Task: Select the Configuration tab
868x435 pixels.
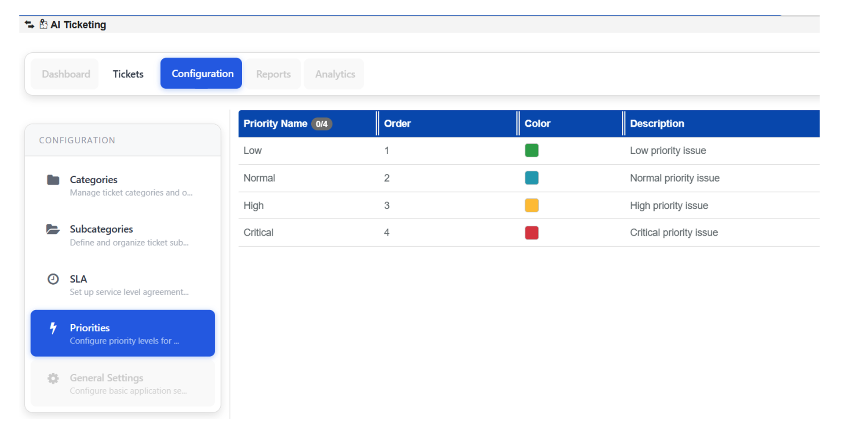Action: point(202,73)
